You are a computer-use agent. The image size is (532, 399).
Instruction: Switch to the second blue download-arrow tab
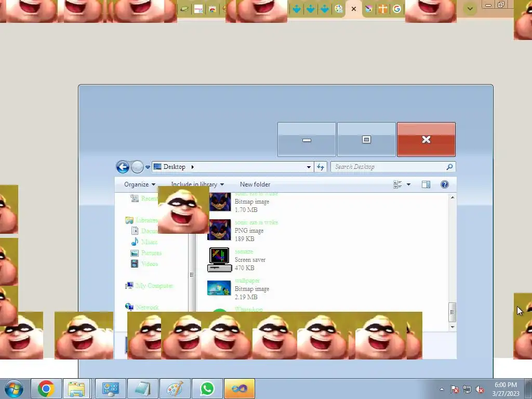tap(311, 9)
